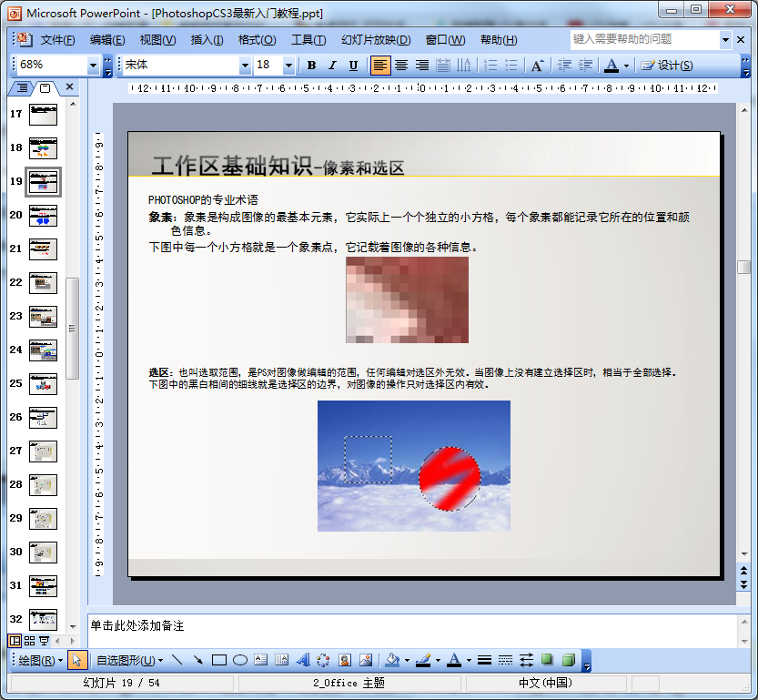Apply fill color with paint bucket

pyautogui.click(x=392, y=660)
